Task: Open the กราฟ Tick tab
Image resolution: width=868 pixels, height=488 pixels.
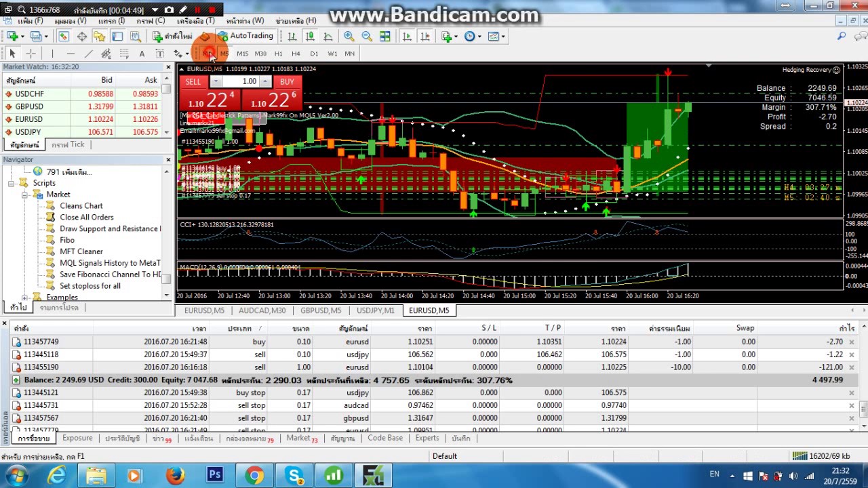Action: click(x=68, y=145)
